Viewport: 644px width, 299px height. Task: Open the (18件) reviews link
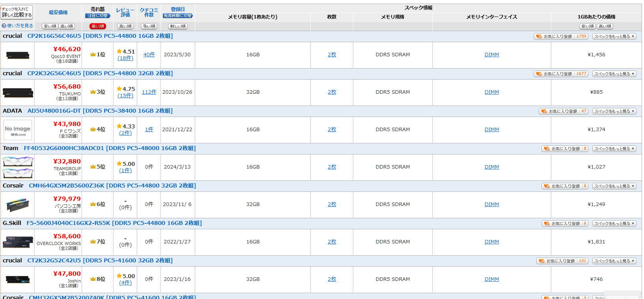coord(125,58)
